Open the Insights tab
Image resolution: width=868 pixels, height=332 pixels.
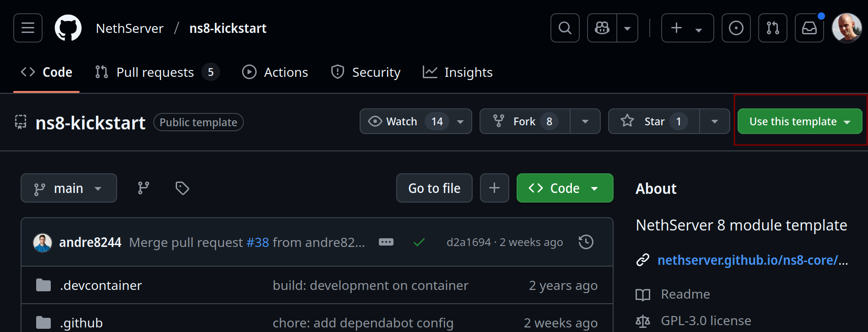coord(458,72)
